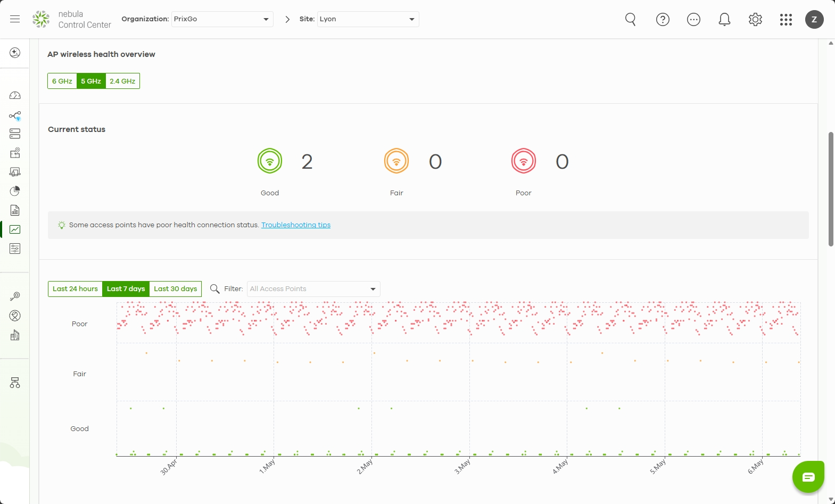
Task: Open the Troubleshooting tips link
Action: point(296,225)
